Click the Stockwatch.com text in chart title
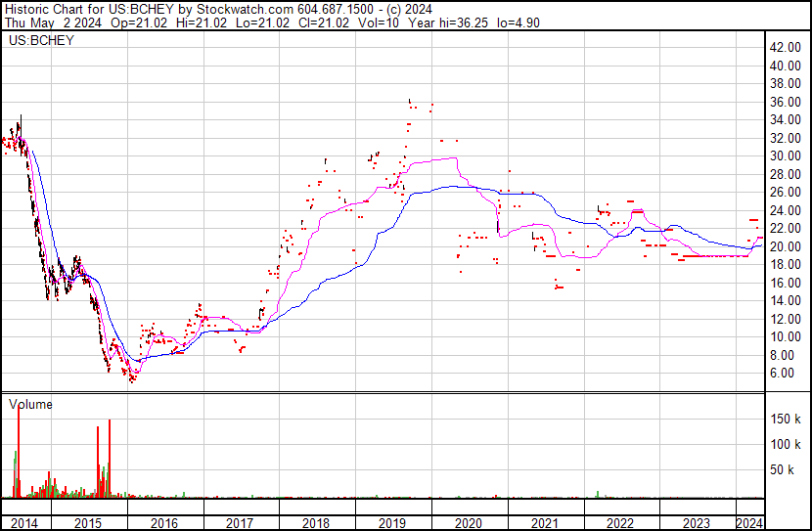812x531 pixels. [x=238, y=8]
